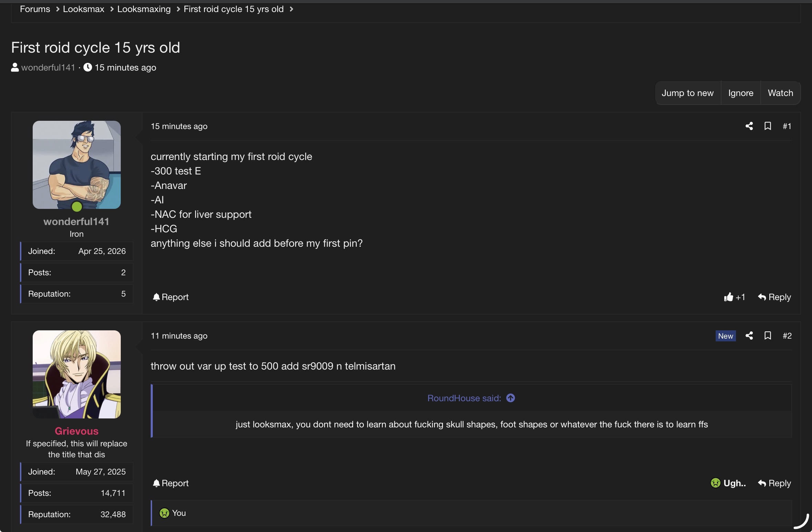Screen dimensions: 812x532
Task: Bookmark the second post by Grievous
Action: tap(768, 336)
